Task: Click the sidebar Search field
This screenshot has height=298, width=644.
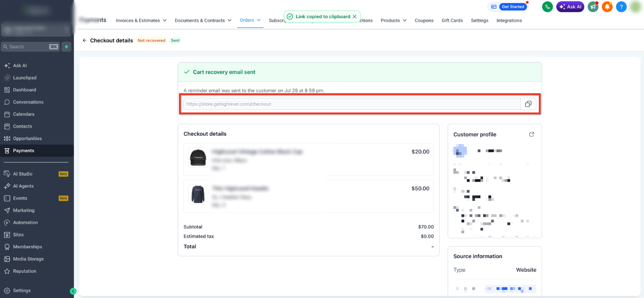Action: pyautogui.click(x=31, y=47)
